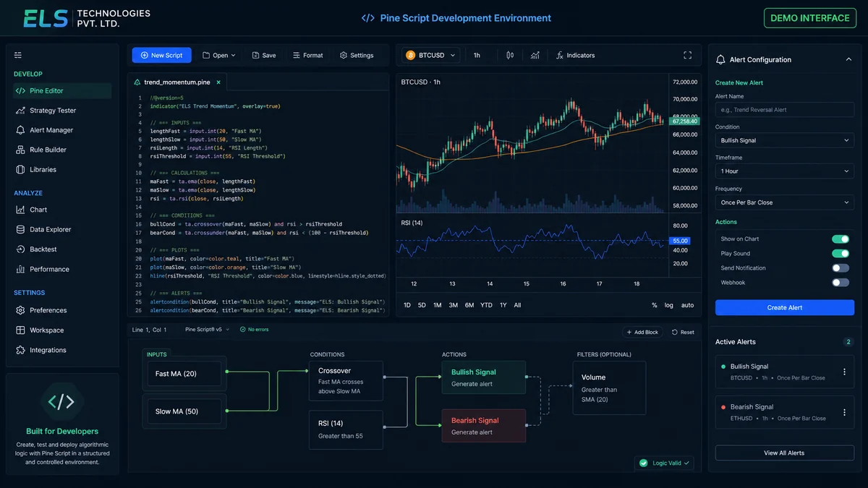Click the Alert Name input field
The image size is (868, 488).
[785, 110]
